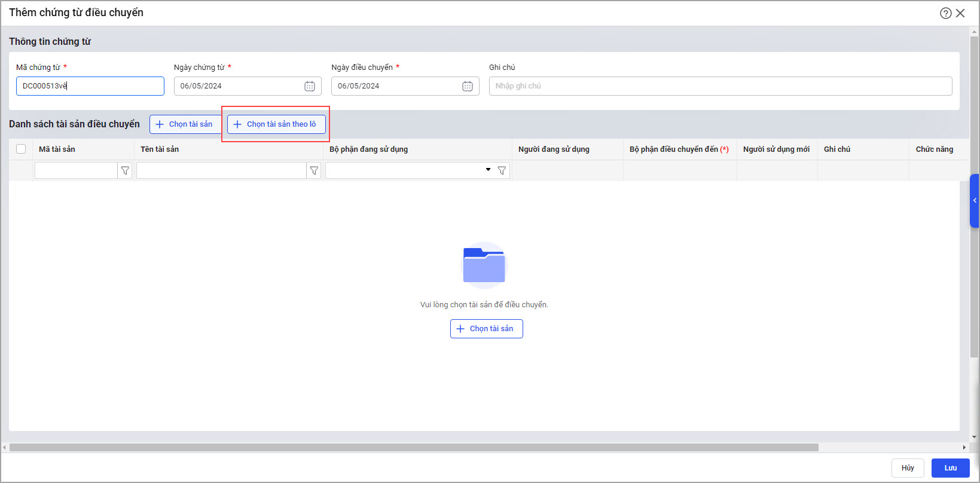
Task: Click filter icon for Tên tài sản column
Action: click(314, 171)
